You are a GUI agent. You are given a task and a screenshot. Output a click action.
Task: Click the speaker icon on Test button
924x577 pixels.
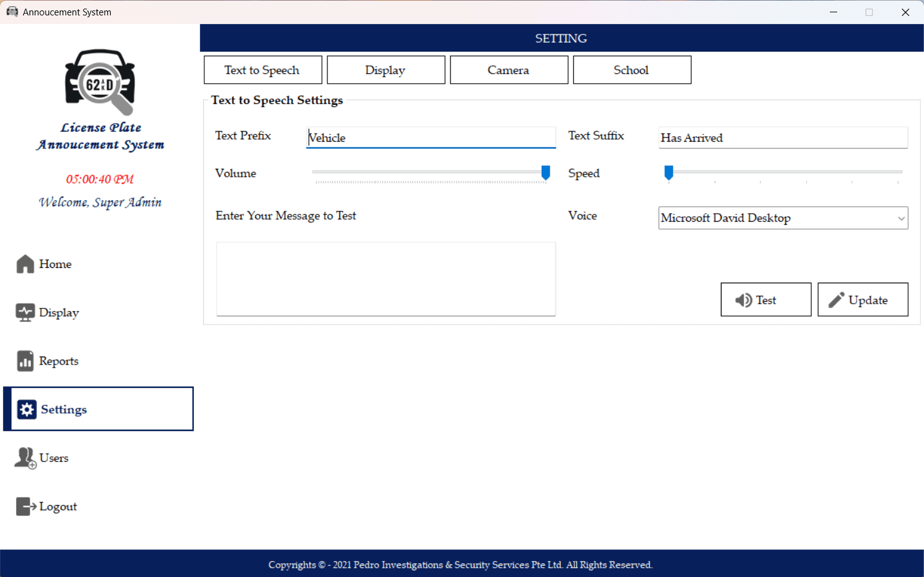pyautogui.click(x=743, y=300)
